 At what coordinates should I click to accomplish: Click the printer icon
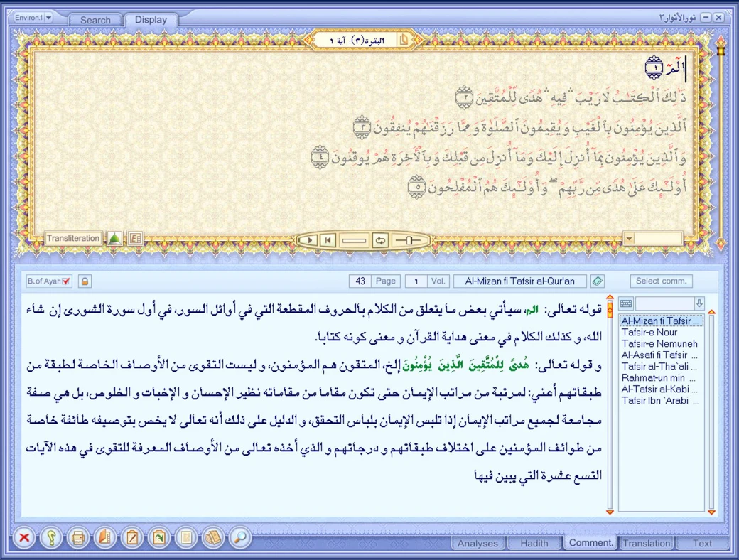tap(78, 538)
